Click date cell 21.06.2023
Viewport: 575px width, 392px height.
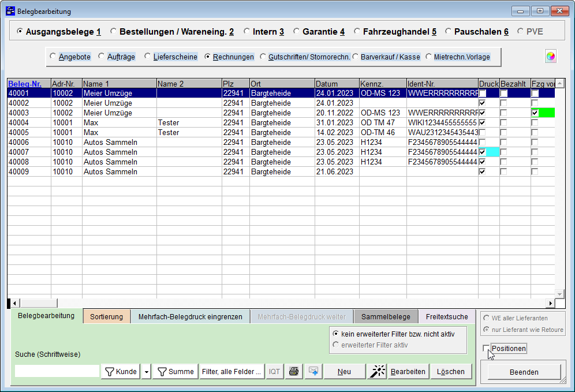click(x=337, y=171)
